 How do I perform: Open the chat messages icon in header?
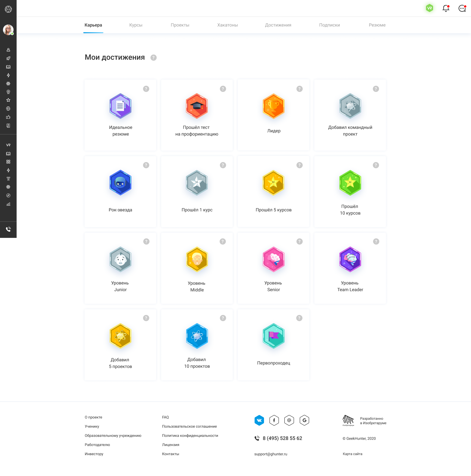pyautogui.click(x=462, y=8)
